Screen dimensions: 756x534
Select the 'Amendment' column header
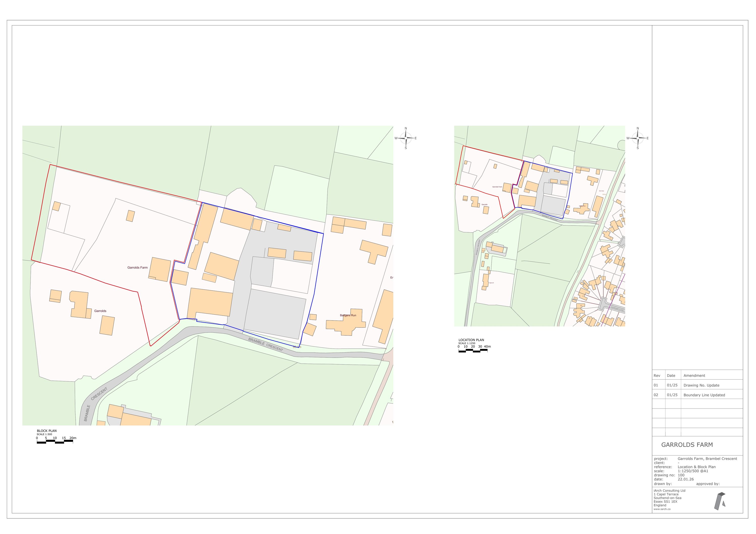coord(694,376)
